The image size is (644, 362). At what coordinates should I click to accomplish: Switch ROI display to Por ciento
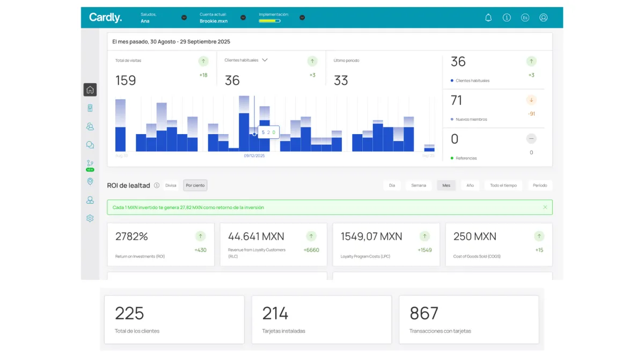click(195, 186)
